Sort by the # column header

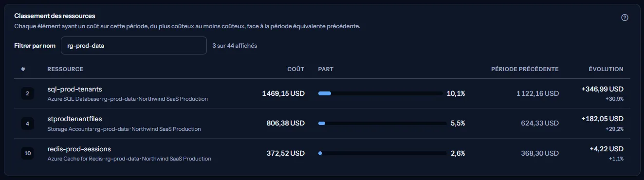tap(23, 69)
